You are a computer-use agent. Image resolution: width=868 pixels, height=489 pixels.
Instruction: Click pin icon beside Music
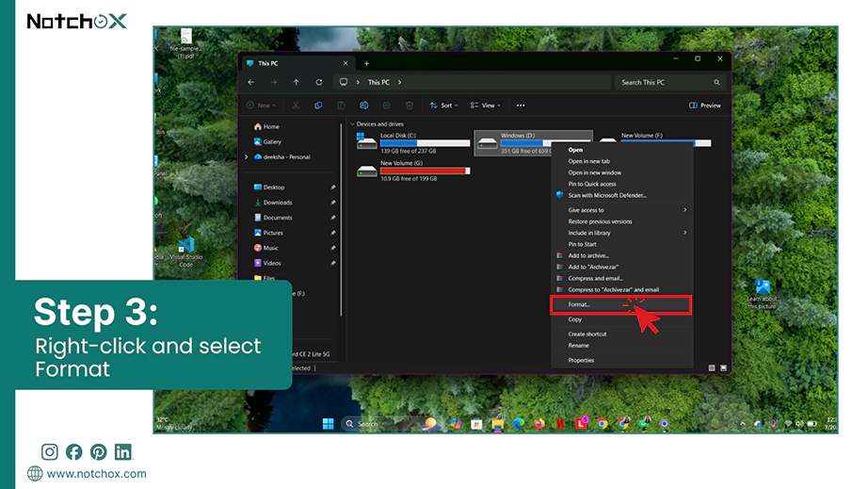[x=332, y=248]
